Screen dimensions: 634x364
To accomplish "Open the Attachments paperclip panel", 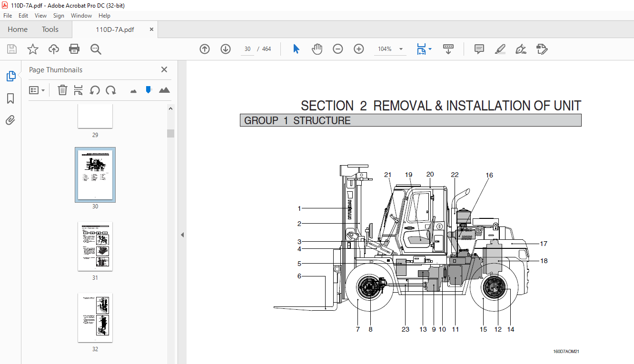I will (x=10, y=120).
